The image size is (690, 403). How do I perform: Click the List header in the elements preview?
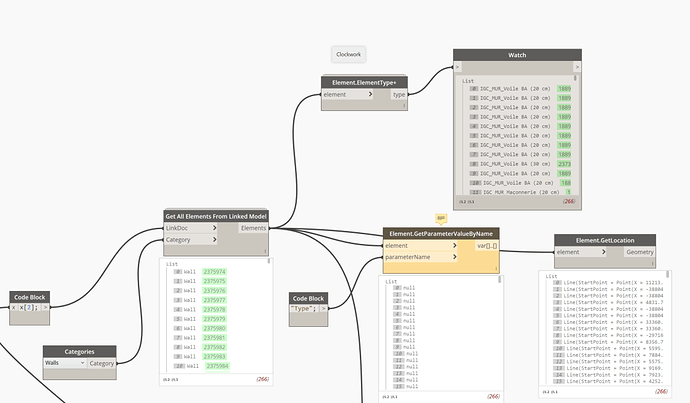coord(172,264)
